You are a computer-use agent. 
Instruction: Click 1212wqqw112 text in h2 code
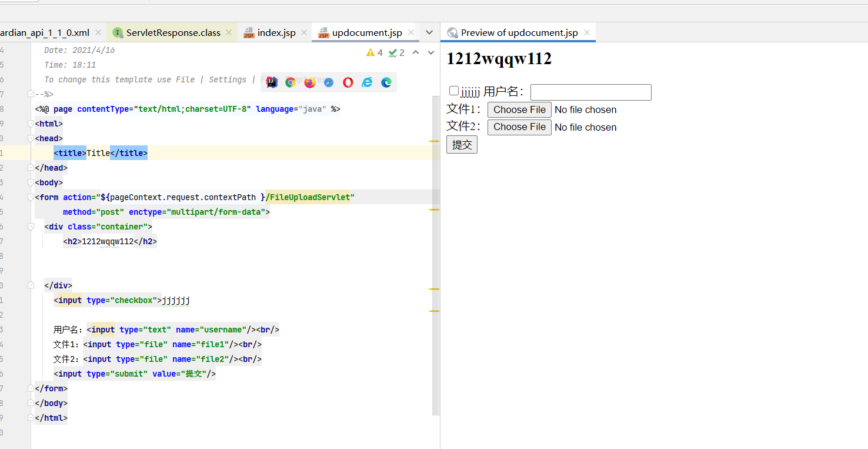pos(108,241)
